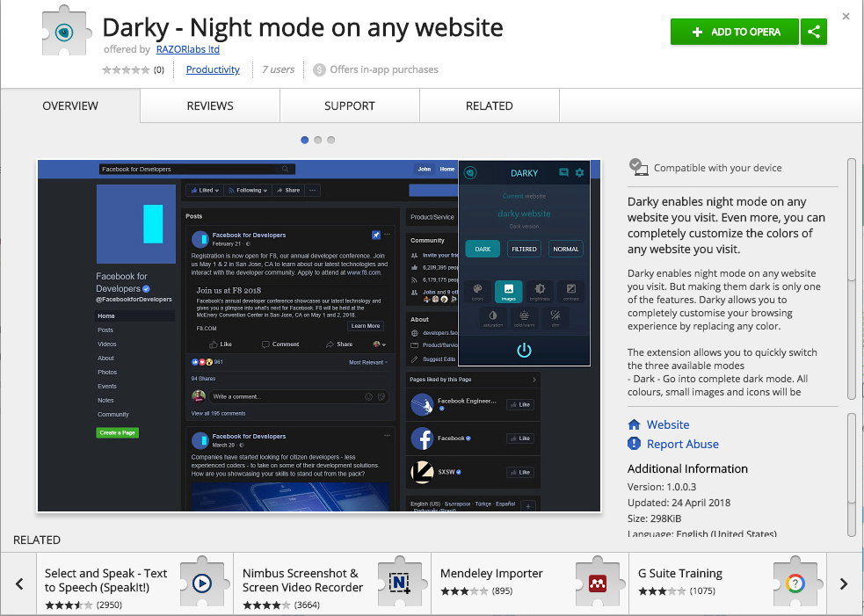Open the G Suite Training related extension
This screenshot has width=864, height=616.
click(728, 583)
